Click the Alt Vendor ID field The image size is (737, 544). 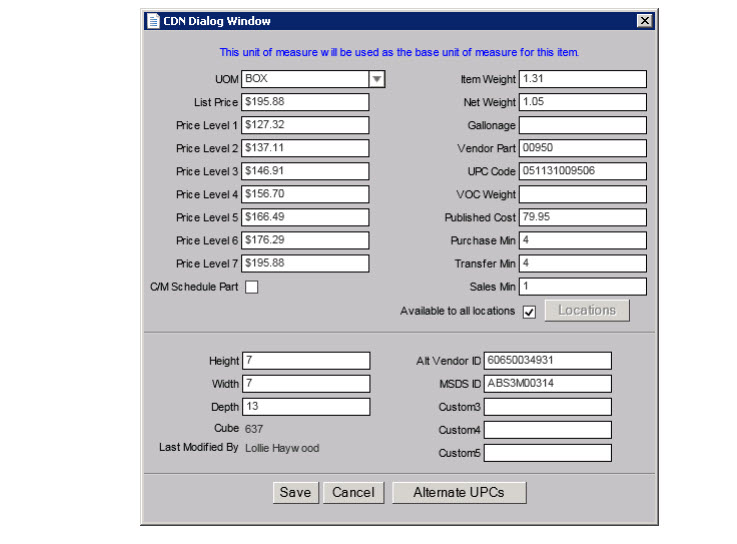tap(547, 361)
